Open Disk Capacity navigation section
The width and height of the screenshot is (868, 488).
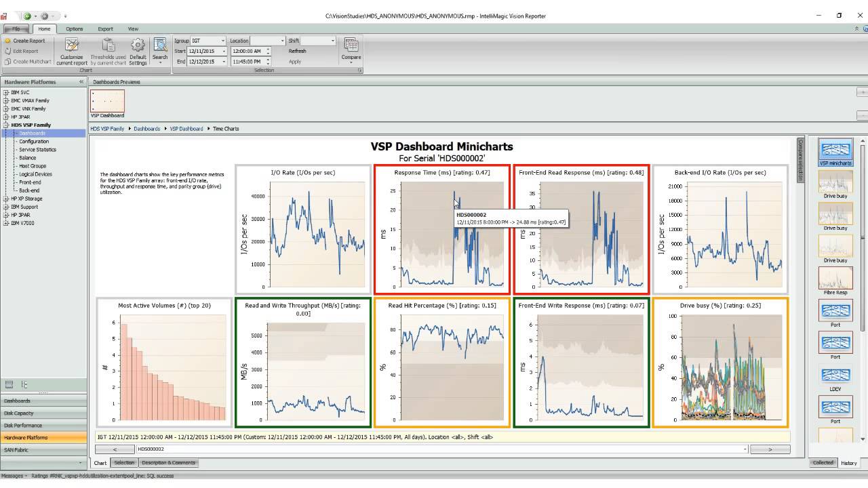[x=43, y=413]
